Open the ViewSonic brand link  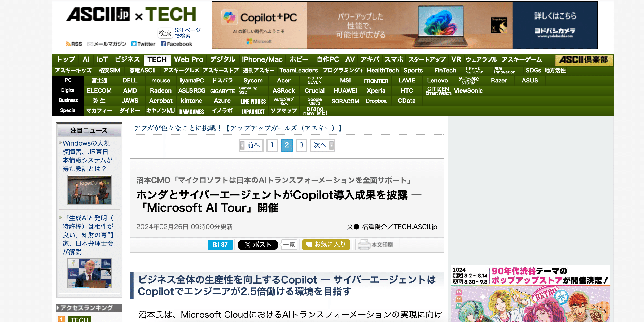pos(468,91)
